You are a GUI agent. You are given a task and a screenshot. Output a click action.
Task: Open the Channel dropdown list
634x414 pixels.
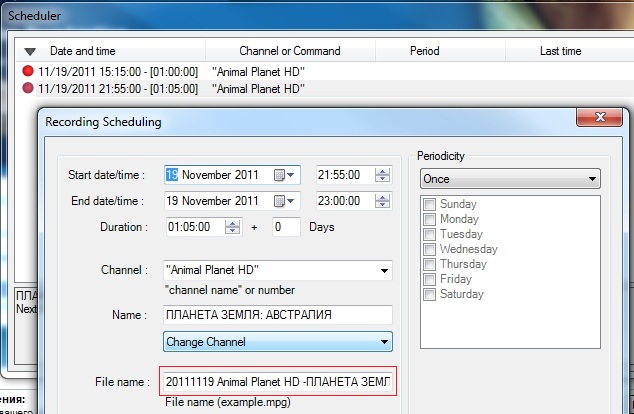point(383,270)
